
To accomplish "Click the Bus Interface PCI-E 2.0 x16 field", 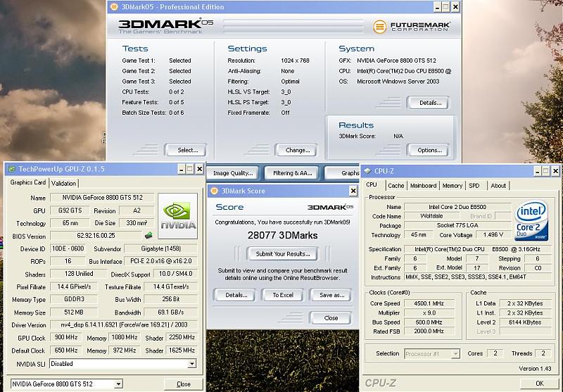I will pos(160,261).
